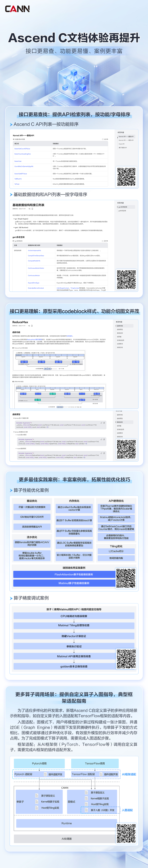Click 核间负载均衡 box
Image resolution: width=148 pixels, height=868 pixels.
click(116, 558)
